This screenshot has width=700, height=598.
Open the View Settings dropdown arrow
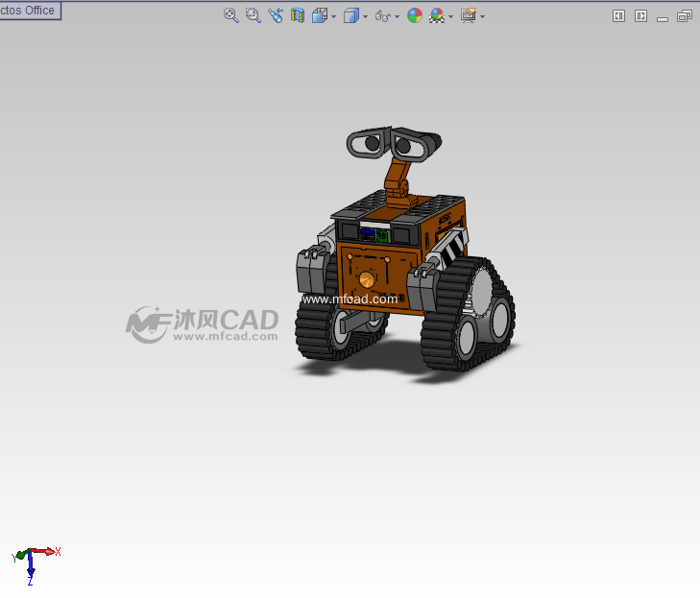[x=483, y=17]
